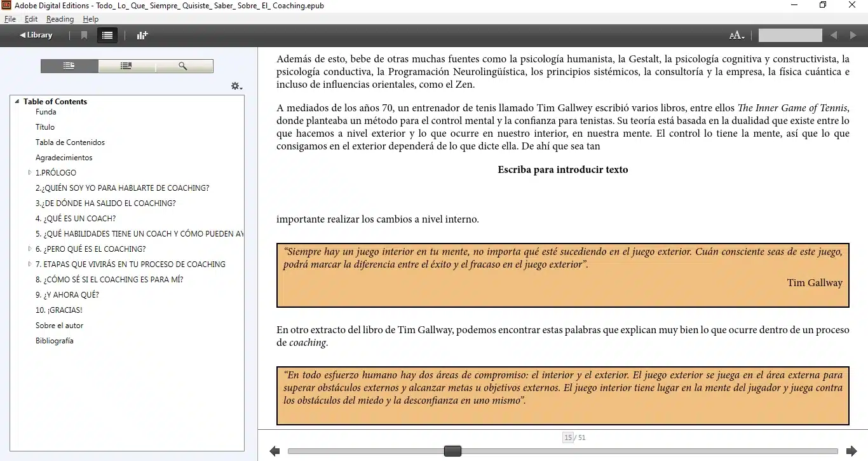Expand the 6. ¿PERO QUÉ ES EL COACHING? chapter
This screenshot has height=461, width=868.
30,249
